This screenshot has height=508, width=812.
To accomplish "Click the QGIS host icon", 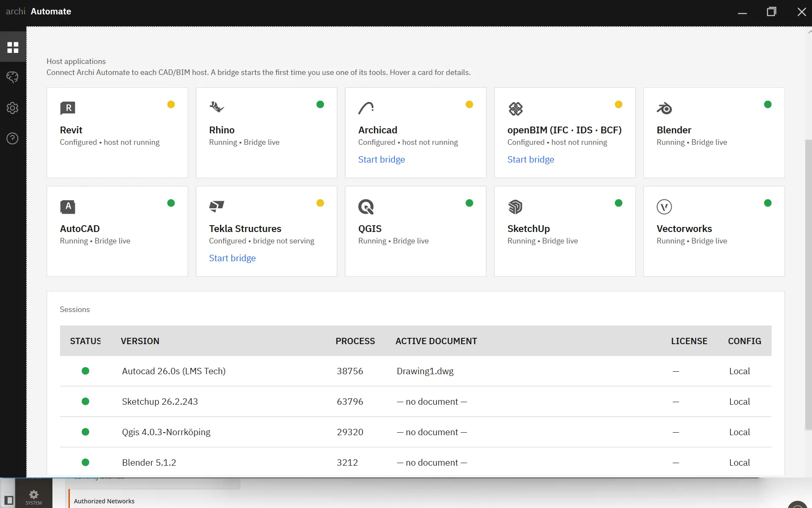I will (366, 207).
